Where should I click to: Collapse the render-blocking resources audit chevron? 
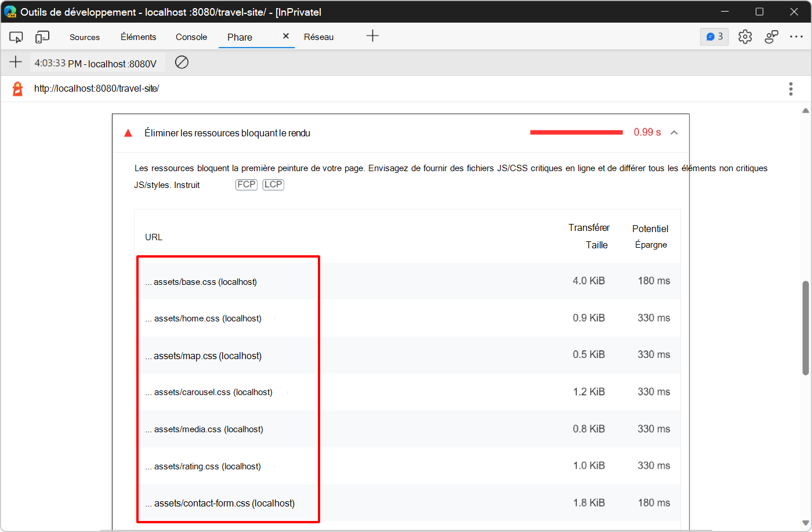click(674, 133)
